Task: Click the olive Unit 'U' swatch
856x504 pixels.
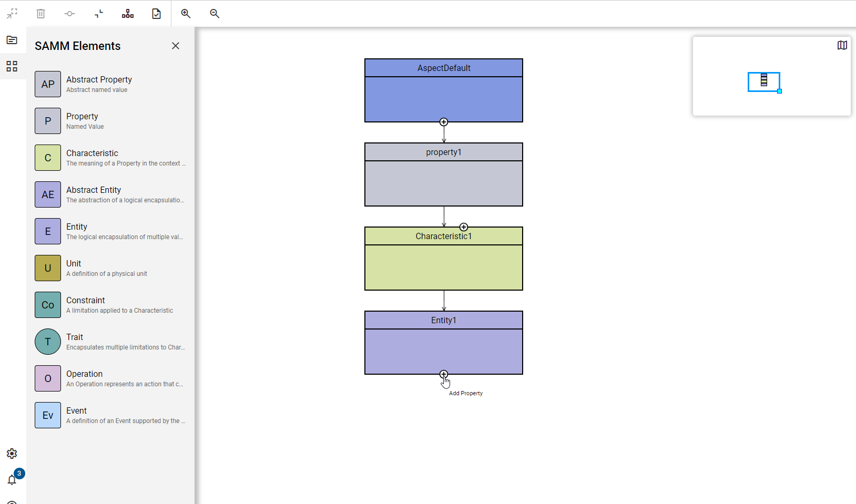Action: [48, 268]
